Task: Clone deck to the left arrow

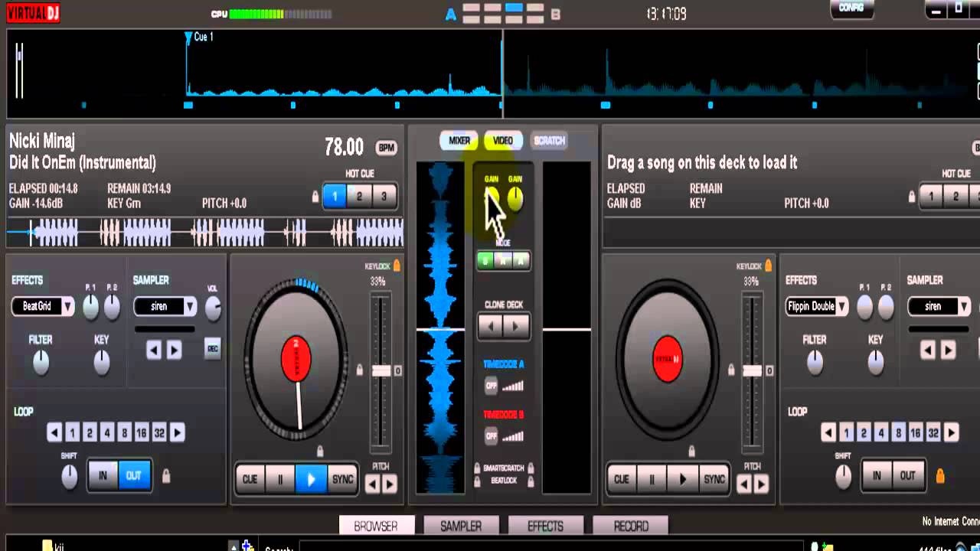Action: tap(491, 327)
